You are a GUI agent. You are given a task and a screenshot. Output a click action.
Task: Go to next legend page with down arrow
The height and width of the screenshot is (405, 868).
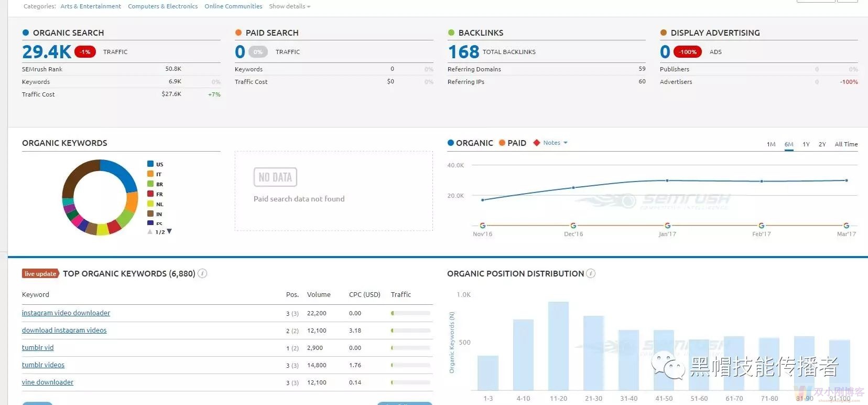tap(169, 231)
